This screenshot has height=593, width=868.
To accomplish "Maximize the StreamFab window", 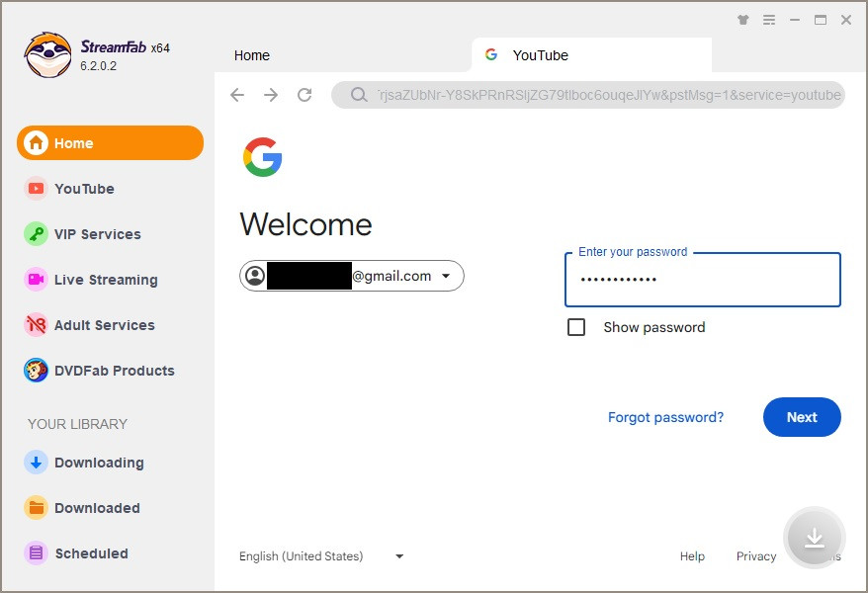I will pyautogui.click(x=821, y=20).
